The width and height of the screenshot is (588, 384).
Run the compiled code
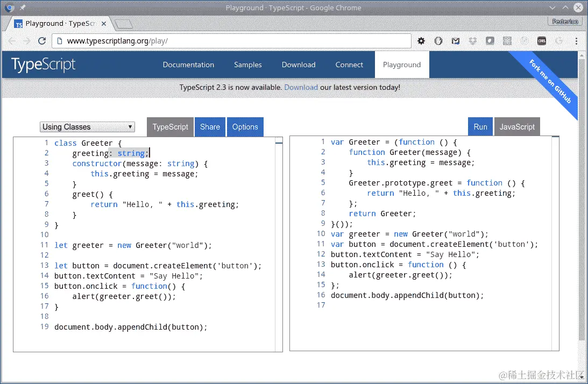(480, 127)
